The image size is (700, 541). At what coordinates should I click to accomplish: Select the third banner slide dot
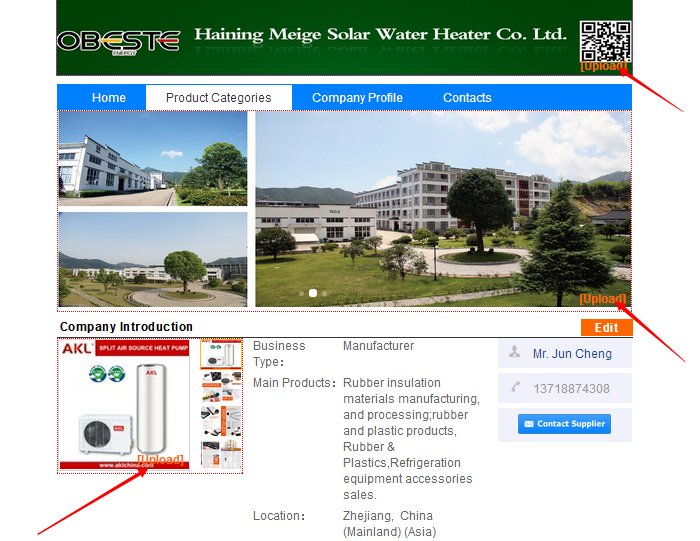click(325, 293)
